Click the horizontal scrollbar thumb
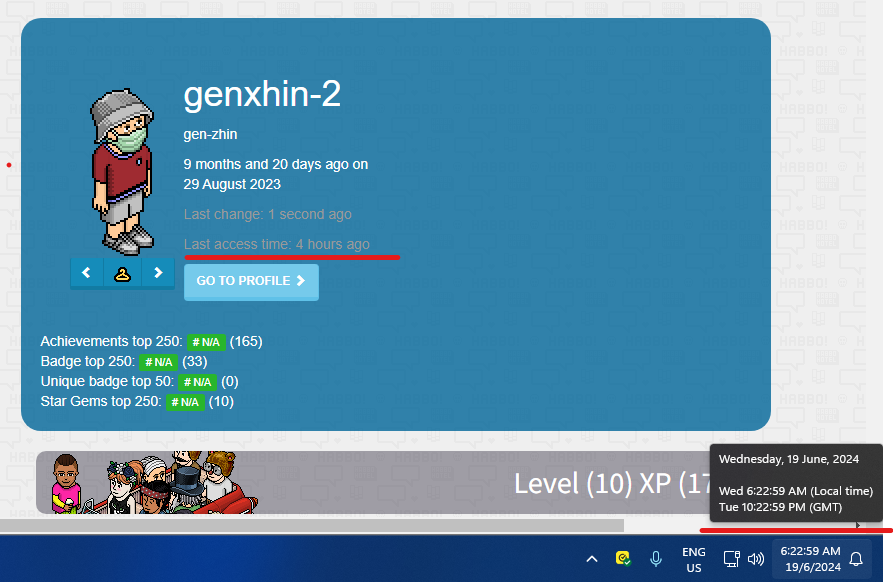893x582 pixels. [312, 525]
